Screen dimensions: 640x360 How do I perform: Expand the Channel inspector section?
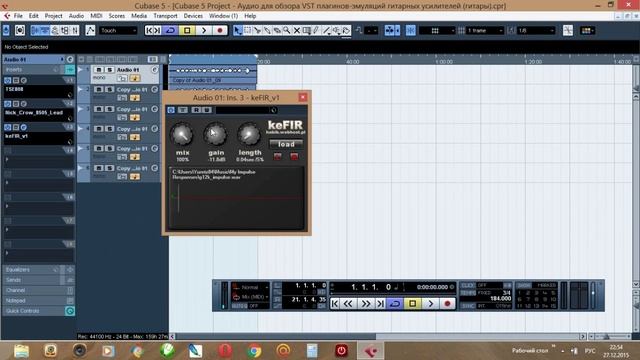point(39,290)
